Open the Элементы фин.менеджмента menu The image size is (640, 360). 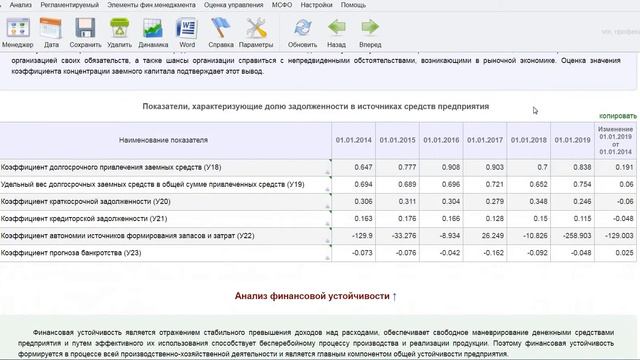151,5
